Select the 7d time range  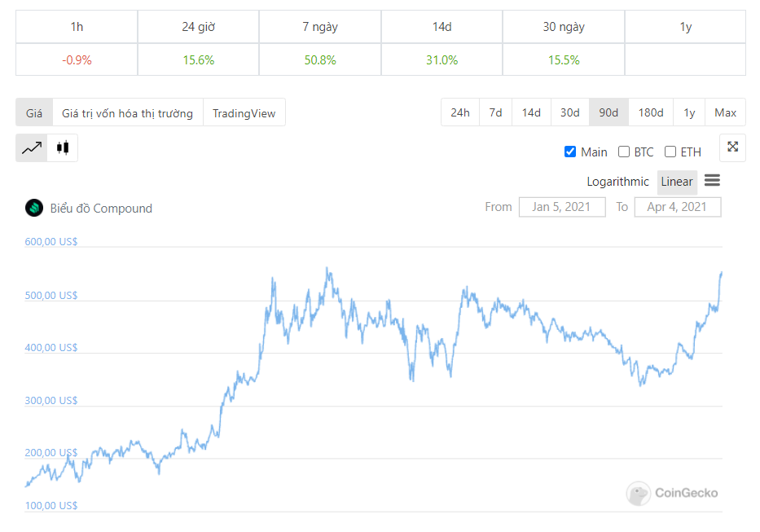click(x=495, y=112)
